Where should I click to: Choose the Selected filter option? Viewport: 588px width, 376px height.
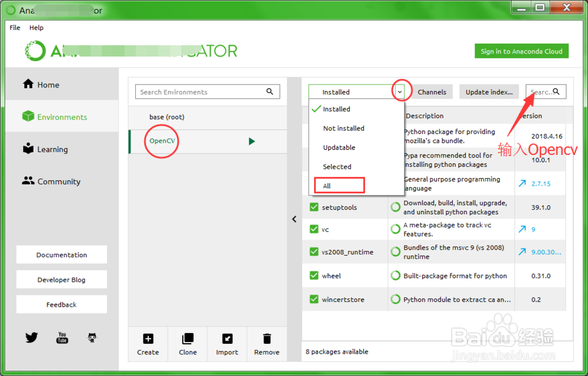[356, 167]
